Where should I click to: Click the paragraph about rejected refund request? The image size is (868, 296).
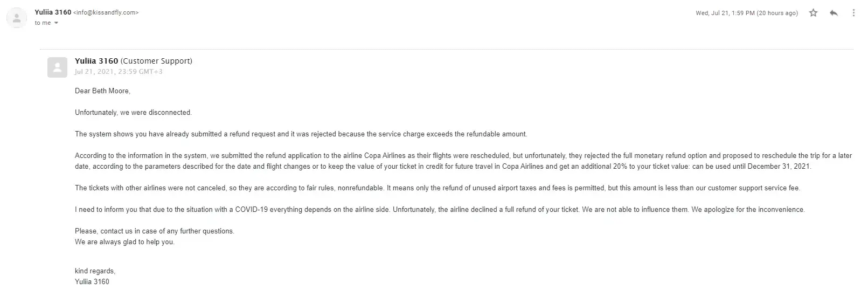tap(301, 134)
